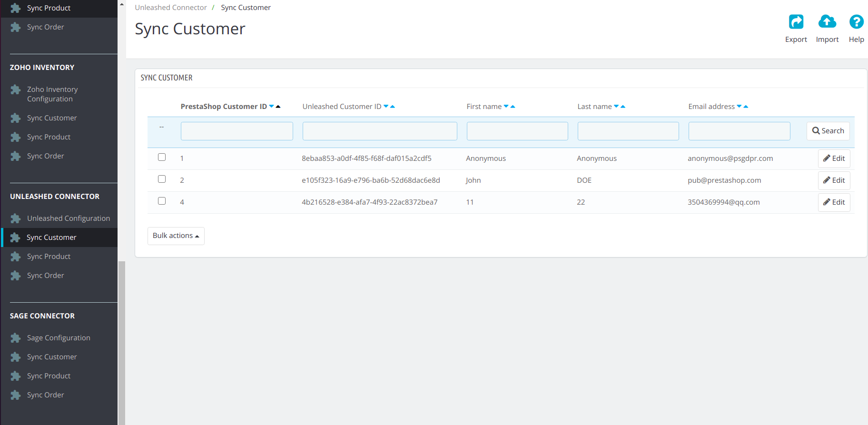868x425 pixels.
Task: Click the Search button
Action: click(x=828, y=131)
